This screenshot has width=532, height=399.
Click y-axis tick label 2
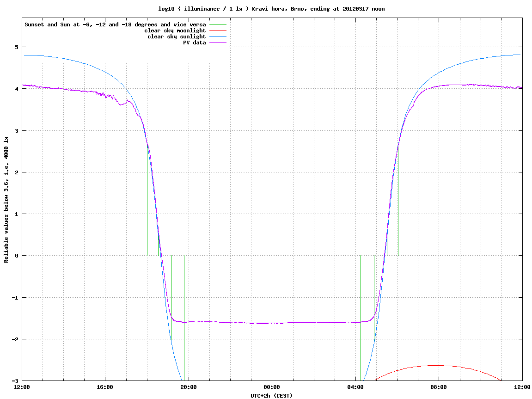(x=17, y=172)
